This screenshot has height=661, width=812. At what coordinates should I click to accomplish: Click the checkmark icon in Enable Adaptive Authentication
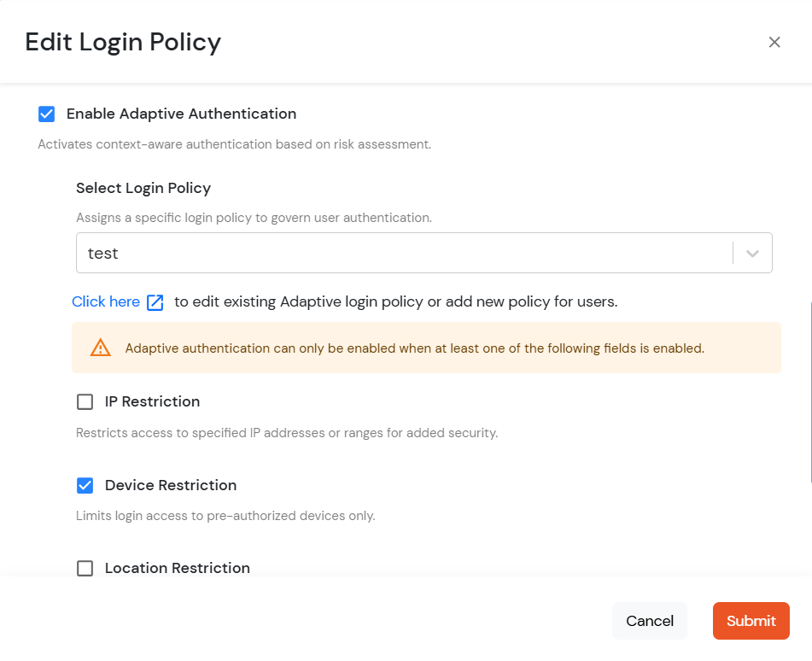tap(46, 113)
